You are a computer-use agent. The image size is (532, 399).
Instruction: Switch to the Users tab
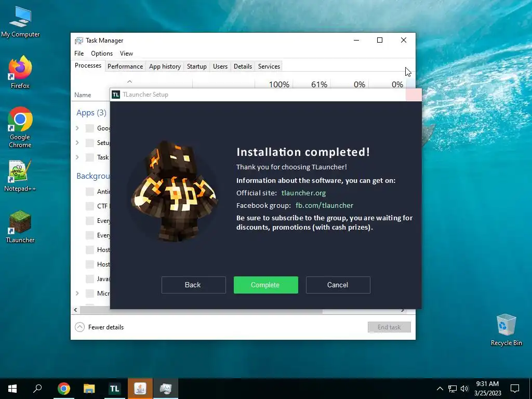[220, 66]
